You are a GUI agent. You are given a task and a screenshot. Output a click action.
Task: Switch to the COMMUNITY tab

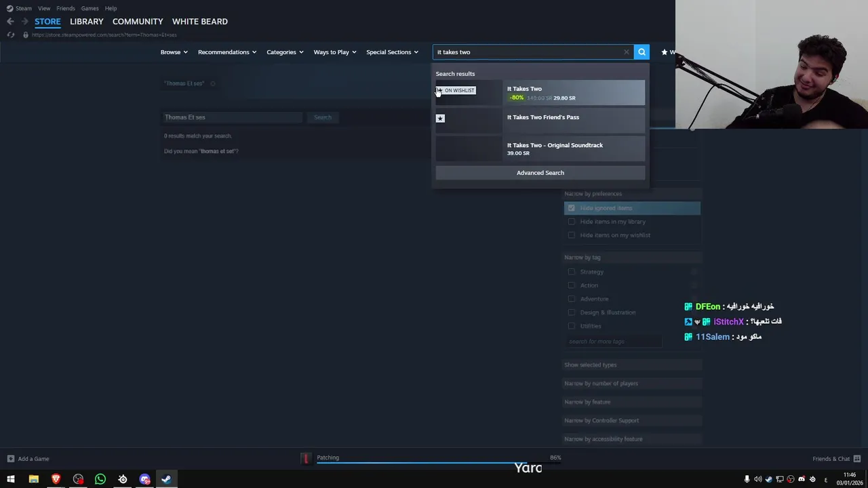click(x=138, y=22)
